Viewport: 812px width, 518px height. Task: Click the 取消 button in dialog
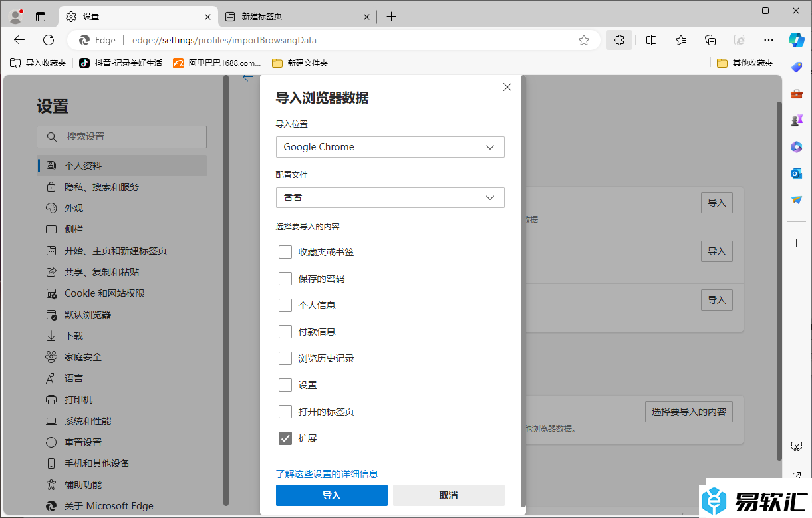tap(449, 495)
